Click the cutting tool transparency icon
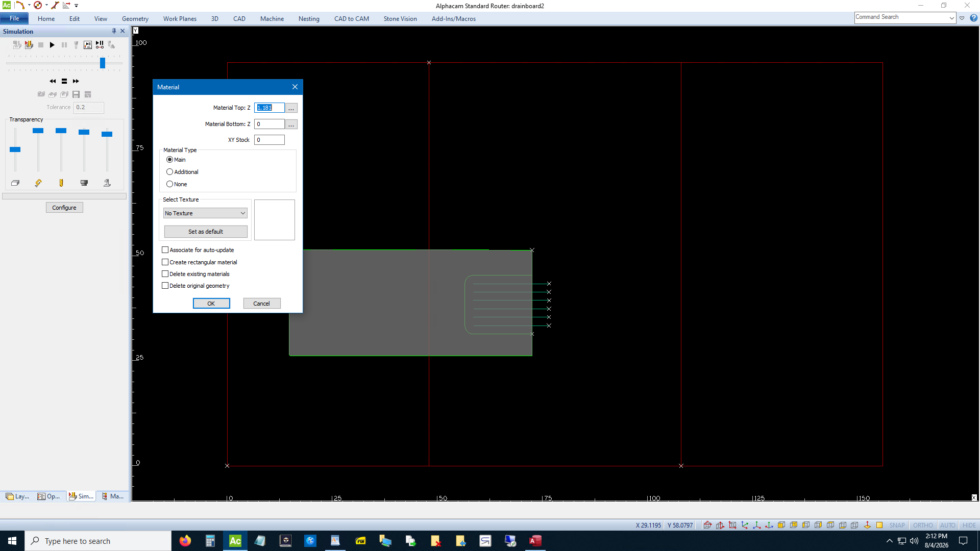The image size is (980, 551). point(61,183)
